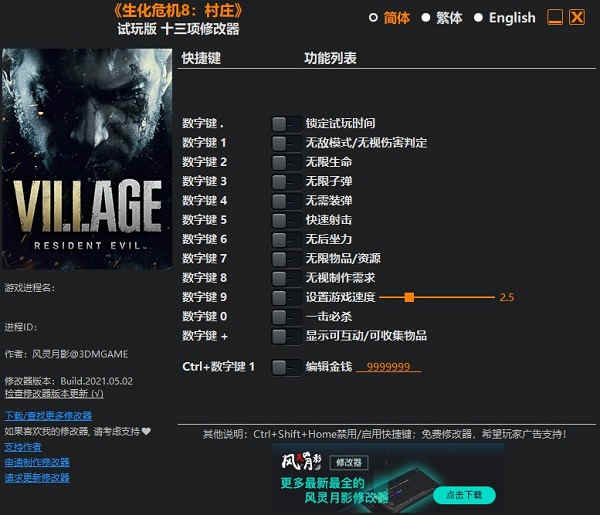
Task: Click the 修改器版本 Build.2021.05.02 text
Action: point(69,381)
